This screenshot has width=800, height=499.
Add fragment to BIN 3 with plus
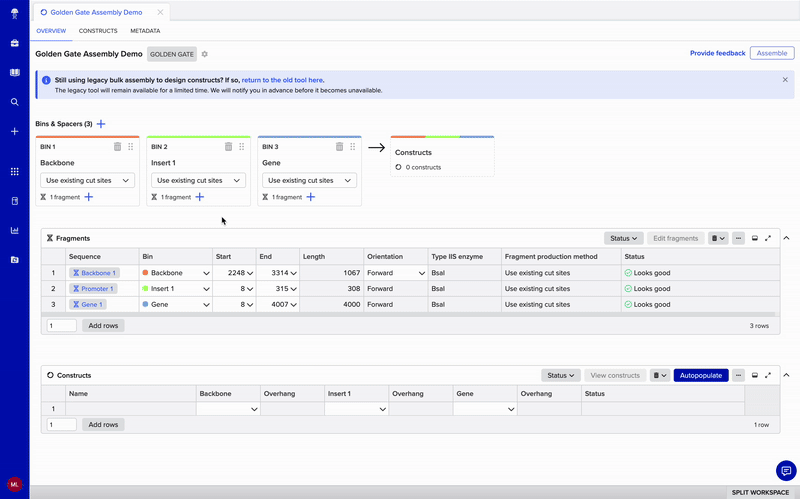click(311, 197)
